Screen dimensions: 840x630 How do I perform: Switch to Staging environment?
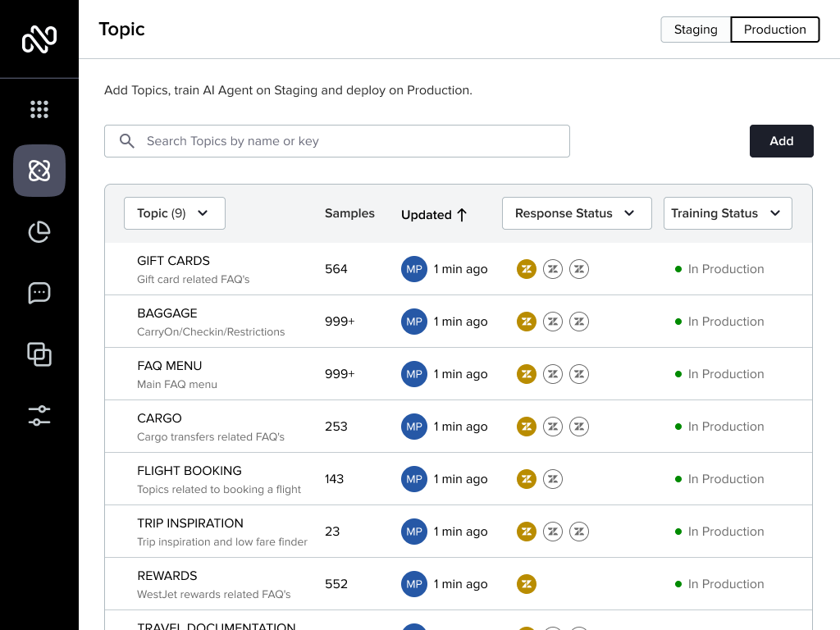pos(696,30)
